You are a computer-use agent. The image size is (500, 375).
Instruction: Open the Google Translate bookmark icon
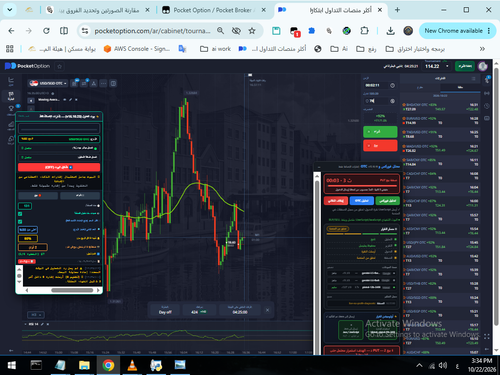click(182, 49)
